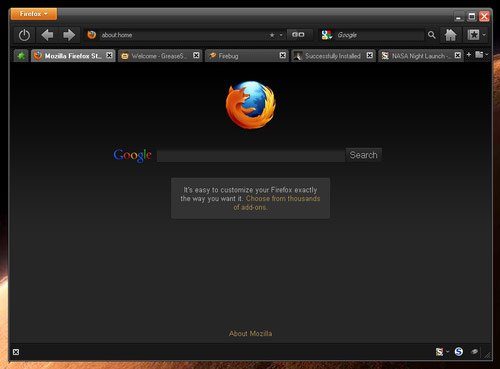Switch to Mozilla Firefox Start tab
The width and height of the screenshot is (500, 369).
tap(73, 56)
